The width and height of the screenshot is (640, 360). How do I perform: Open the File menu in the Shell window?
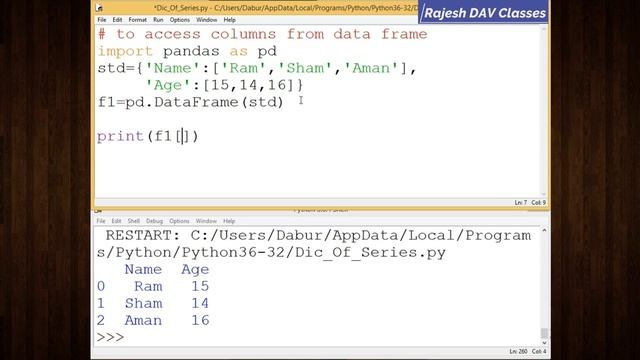(101, 221)
